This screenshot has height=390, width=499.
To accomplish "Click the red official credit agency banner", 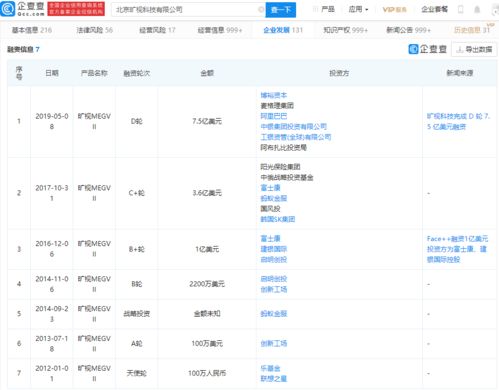I will pyautogui.click(x=76, y=9).
